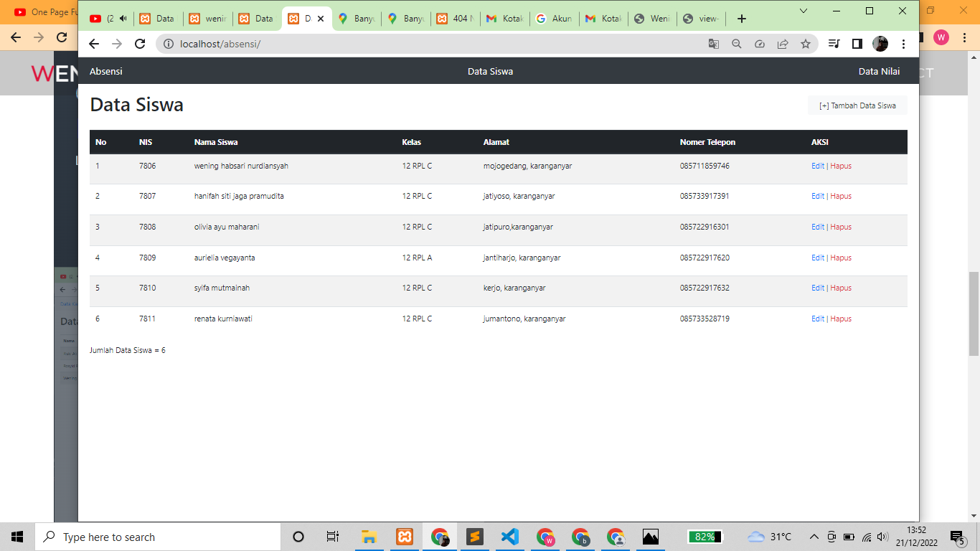Click the Tambah Data Siswa button
This screenshot has height=551, width=980.
857,105
